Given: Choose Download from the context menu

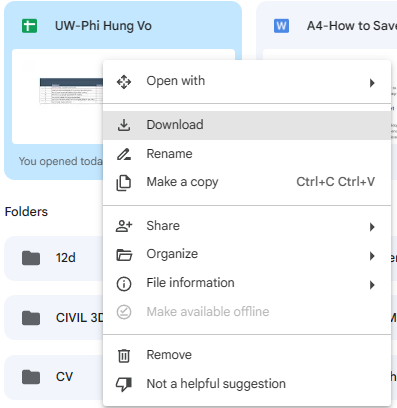Looking at the screenshot, I should pos(247,125).
